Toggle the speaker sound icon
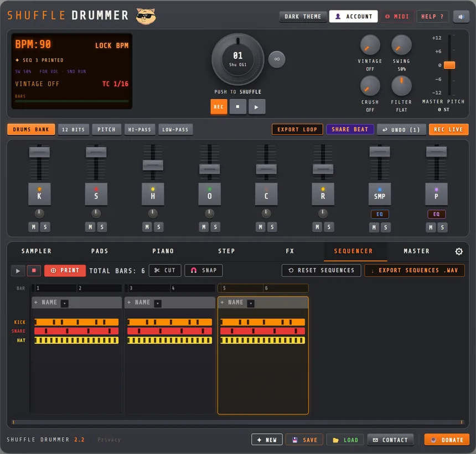Screen dimensions: 476x454 point(461,17)
